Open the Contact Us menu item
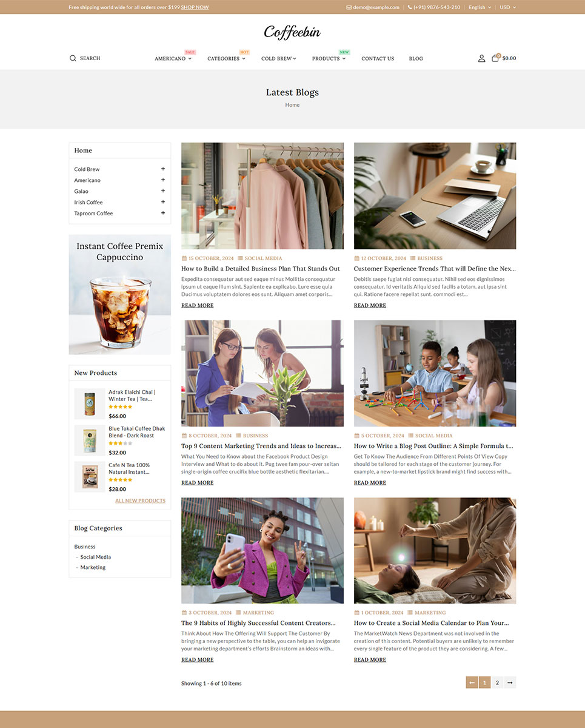Screen dimensions: 585x728 click(x=378, y=59)
